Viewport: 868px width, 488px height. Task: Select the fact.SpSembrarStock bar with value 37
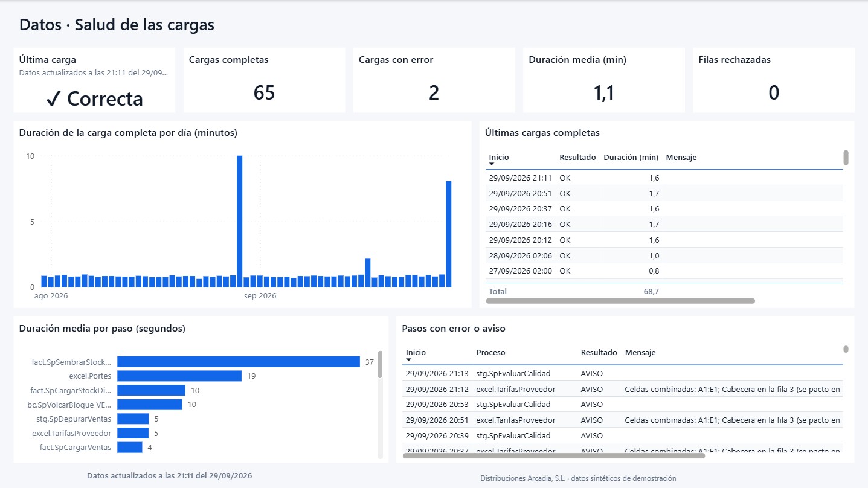tap(239, 362)
